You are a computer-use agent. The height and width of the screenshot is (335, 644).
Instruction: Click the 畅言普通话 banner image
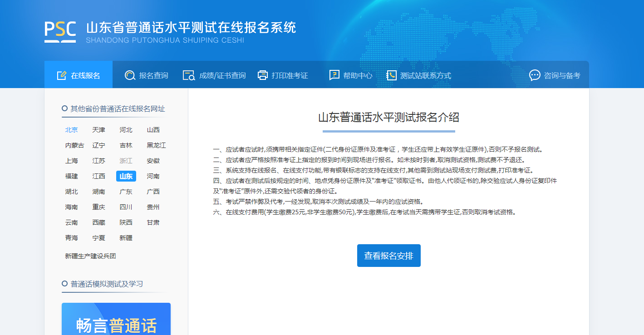(x=116, y=320)
